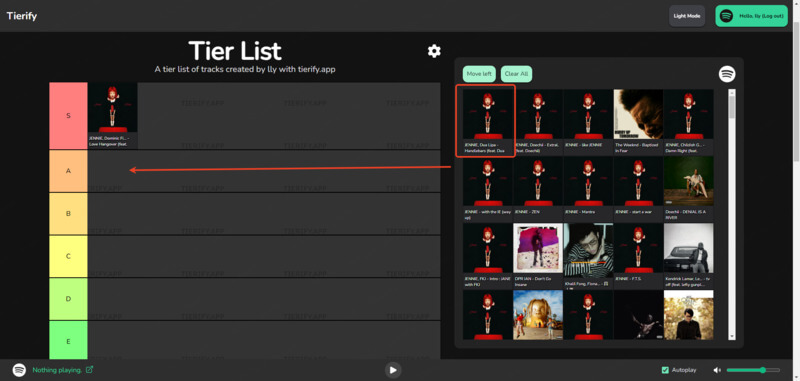The image size is (800, 381).
Task: Select the golden head Astroworld album cover
Action: [538, 315]
